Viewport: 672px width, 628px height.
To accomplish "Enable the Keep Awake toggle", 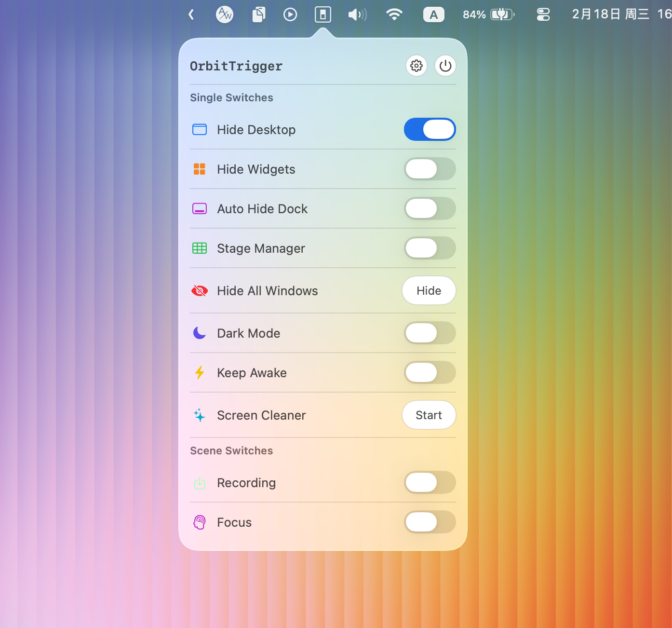I will 430,372.
